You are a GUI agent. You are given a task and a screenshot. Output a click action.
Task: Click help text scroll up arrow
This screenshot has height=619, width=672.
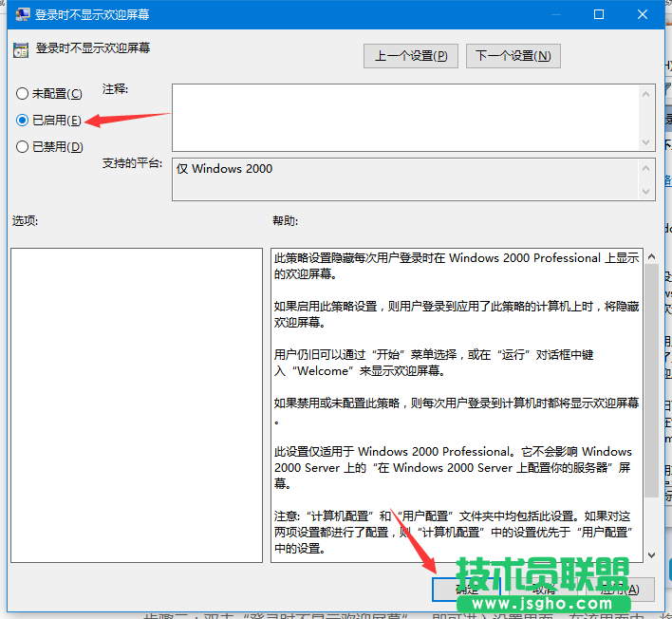coord(651,256)
